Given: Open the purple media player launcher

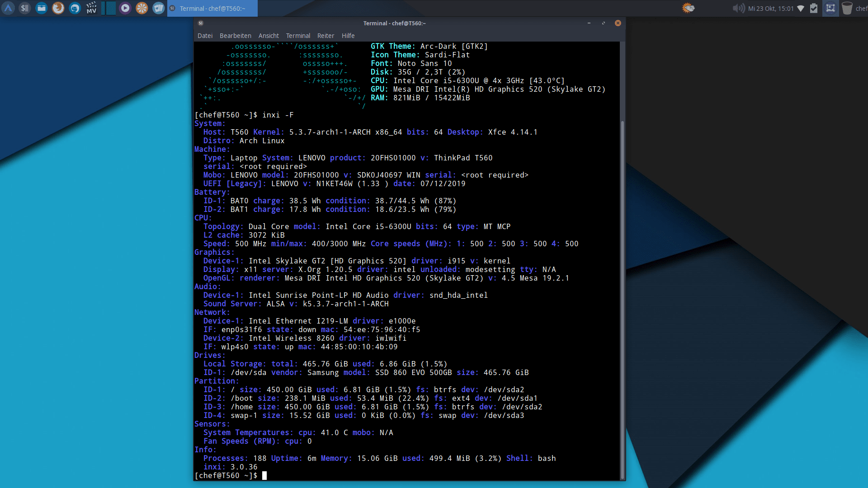Looking at the screenshot, I should (125, 8).
